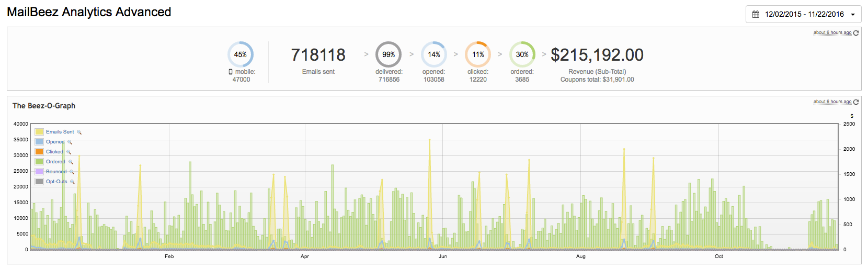868x268 pixels.
Task: Click the opened count 103058
Action: tap(434, 80)
